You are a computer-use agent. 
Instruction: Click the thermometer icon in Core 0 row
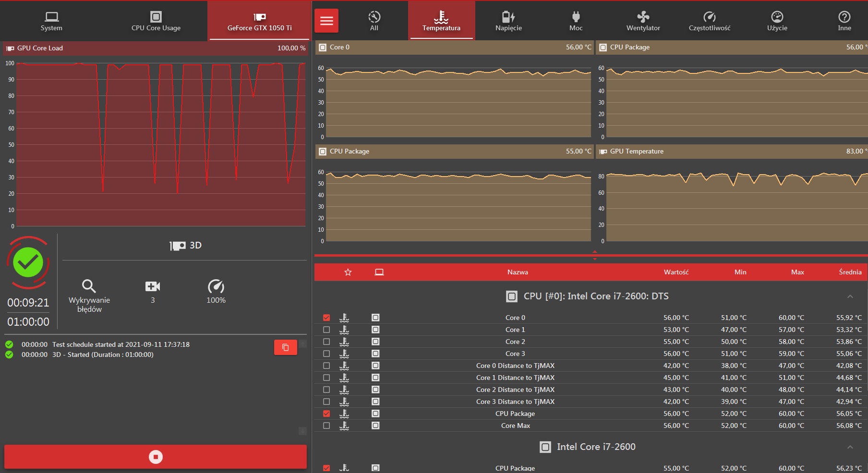tap(344, 318)
